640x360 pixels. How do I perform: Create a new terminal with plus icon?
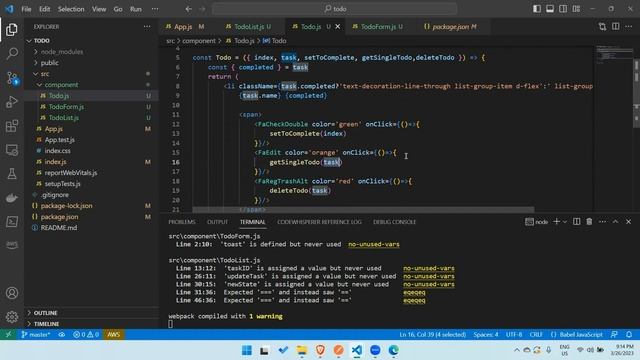556,222
